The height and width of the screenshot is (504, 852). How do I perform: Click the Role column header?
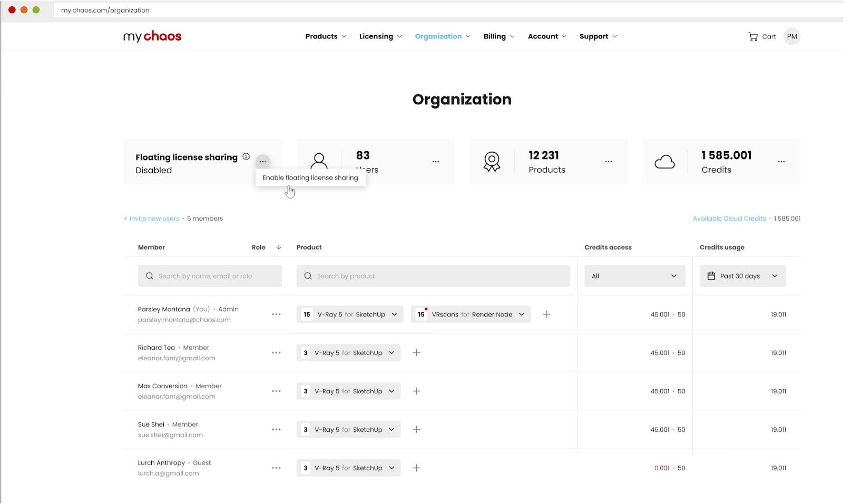point(258,247)
